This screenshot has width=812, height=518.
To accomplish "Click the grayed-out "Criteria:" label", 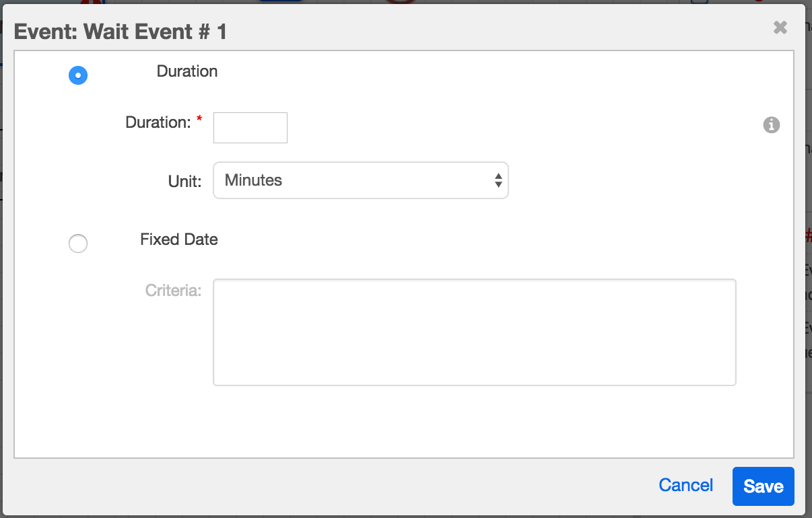I will click(x=173, y=291).
